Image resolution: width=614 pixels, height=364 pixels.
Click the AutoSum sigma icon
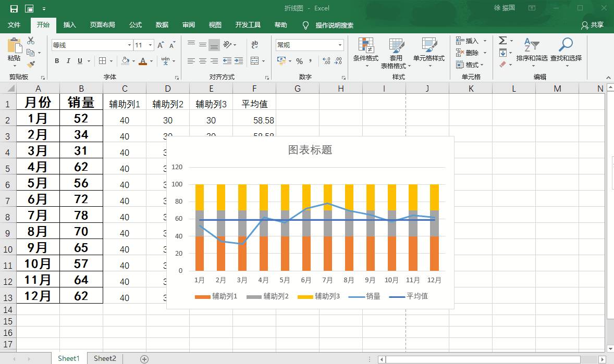[502, 40]
